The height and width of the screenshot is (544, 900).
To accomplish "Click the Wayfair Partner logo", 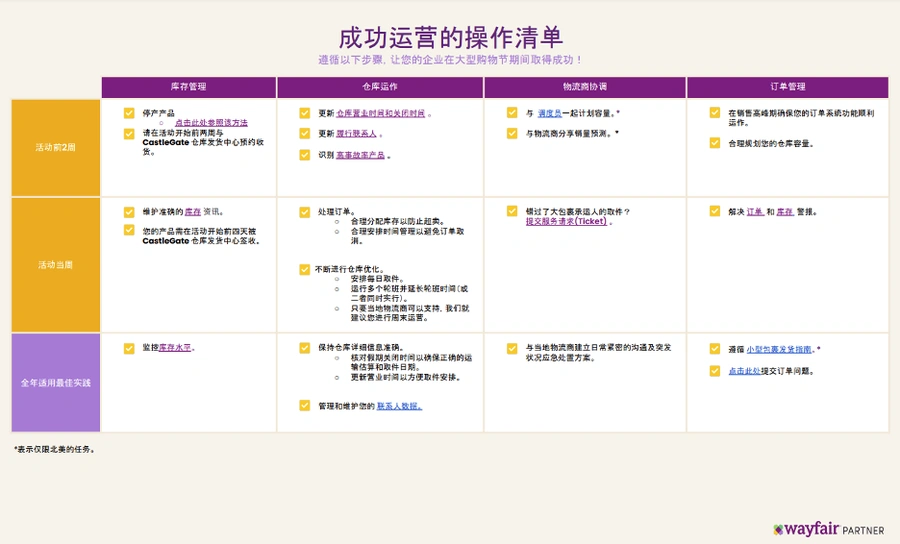I will 828,529.
